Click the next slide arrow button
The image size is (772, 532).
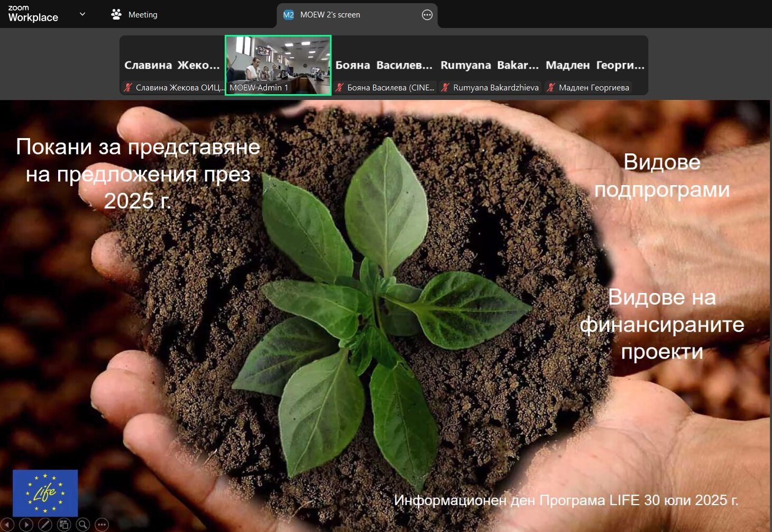26,525
